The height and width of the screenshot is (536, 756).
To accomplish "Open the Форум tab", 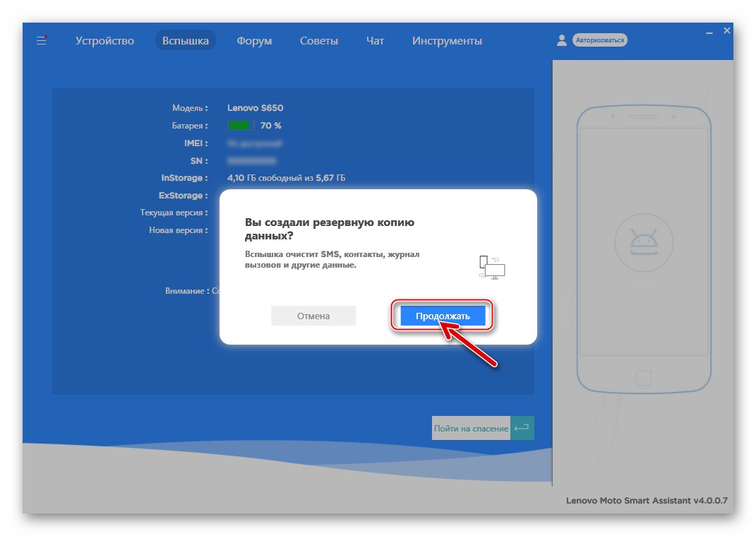I will [254, 41].
